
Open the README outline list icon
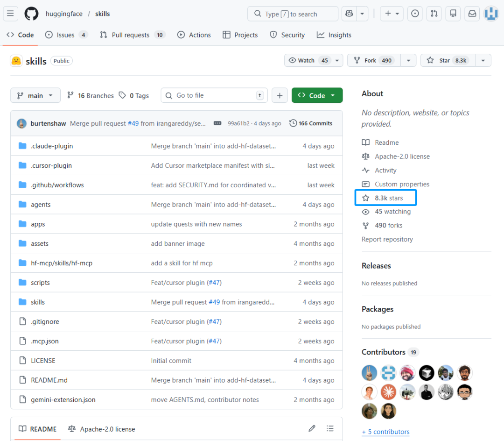click(330, 428)
